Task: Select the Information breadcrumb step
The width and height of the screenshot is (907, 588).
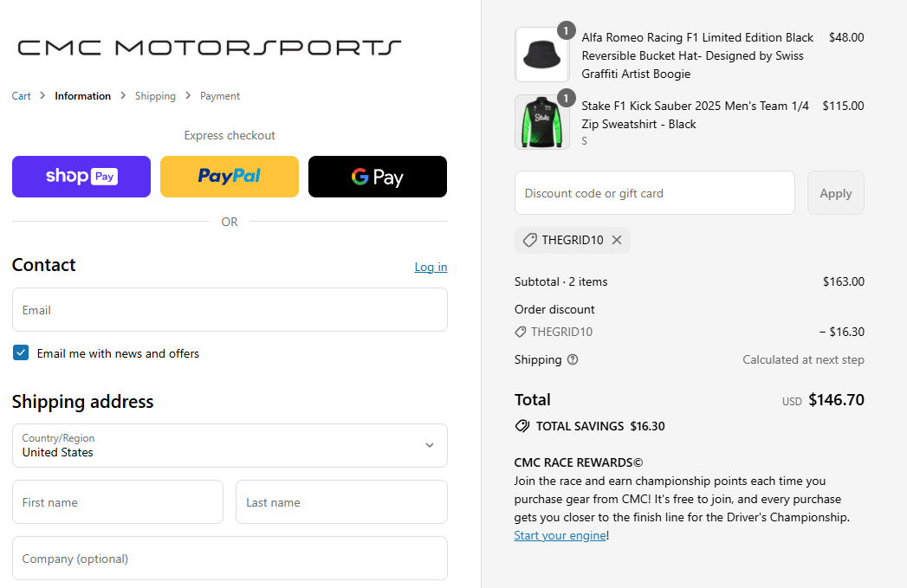Action: tap(82, 96)
